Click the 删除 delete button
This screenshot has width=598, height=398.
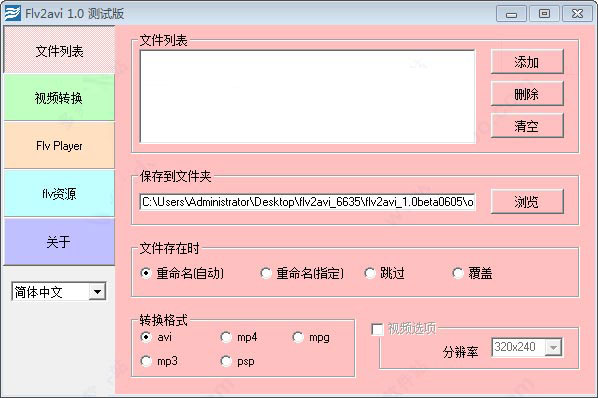pos(527,93)
